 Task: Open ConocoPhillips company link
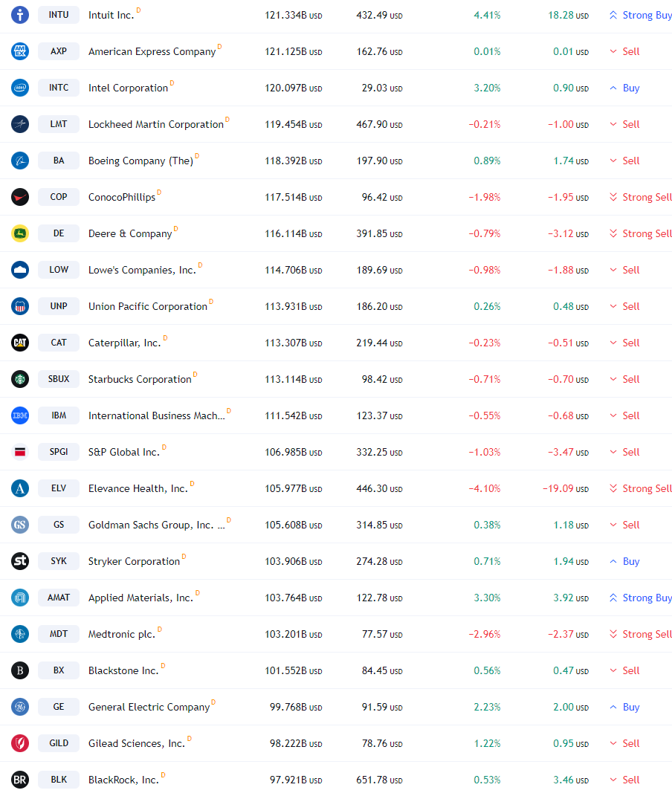click(x=122, y=198)
